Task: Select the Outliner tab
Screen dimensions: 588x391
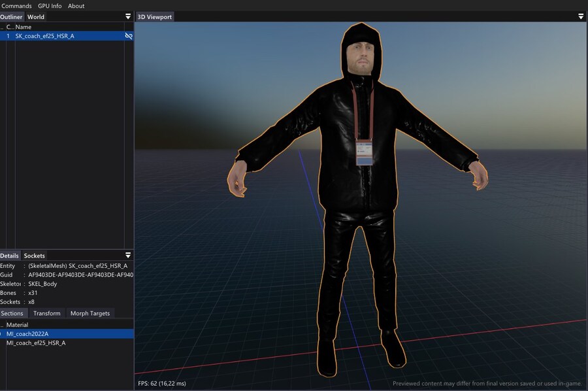Action: (12, 17)
